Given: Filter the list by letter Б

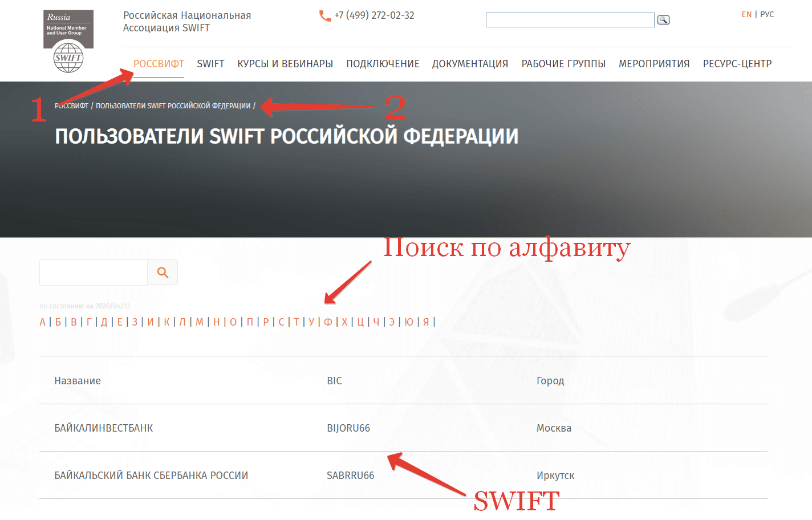Looking at the screenshot, I should (x=58, y=322).
